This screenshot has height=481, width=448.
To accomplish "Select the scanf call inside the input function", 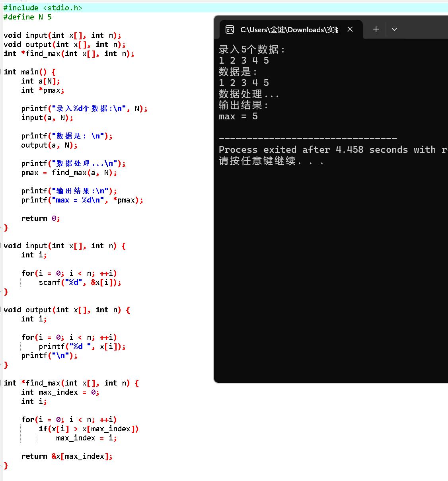I will [x=80, y=282].
